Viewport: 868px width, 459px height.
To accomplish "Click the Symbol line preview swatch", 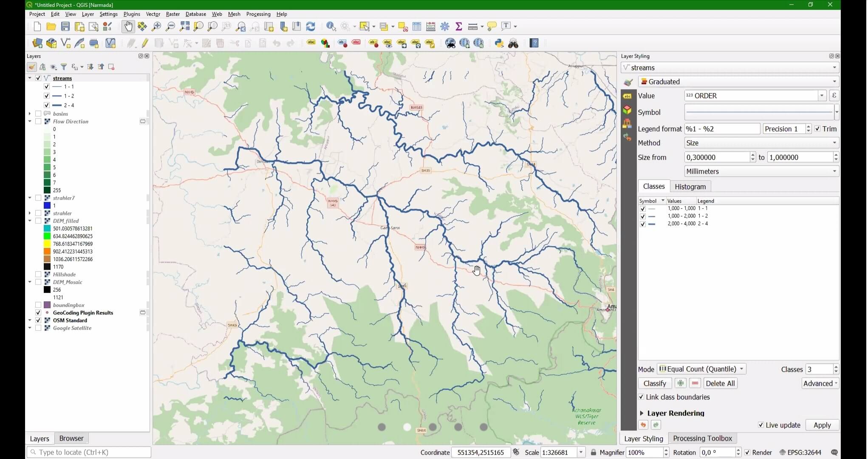I will (759, 112).
